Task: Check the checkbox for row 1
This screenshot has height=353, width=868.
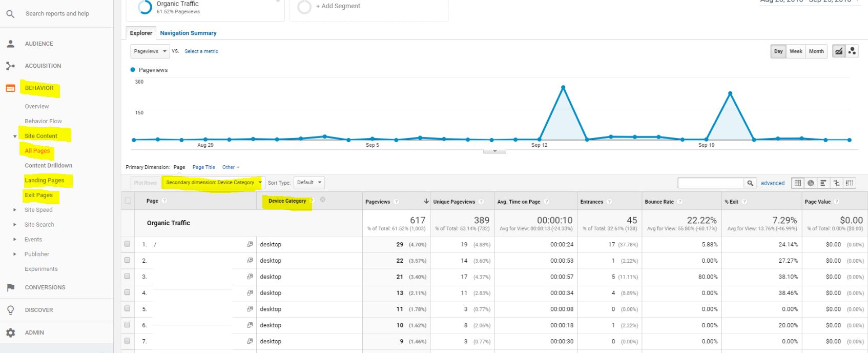Action: pyautogui.click(x=128, y=244)
